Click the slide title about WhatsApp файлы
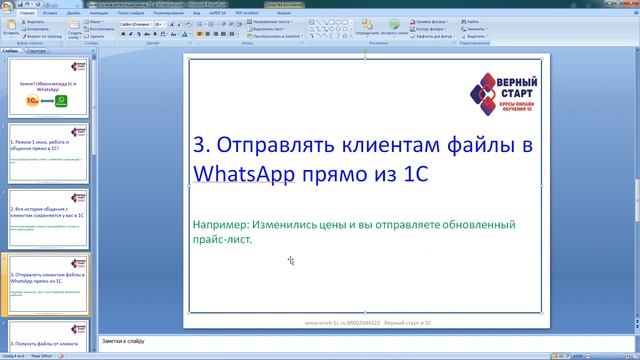This screenshot has height=360, width=640. coord(362,159)
